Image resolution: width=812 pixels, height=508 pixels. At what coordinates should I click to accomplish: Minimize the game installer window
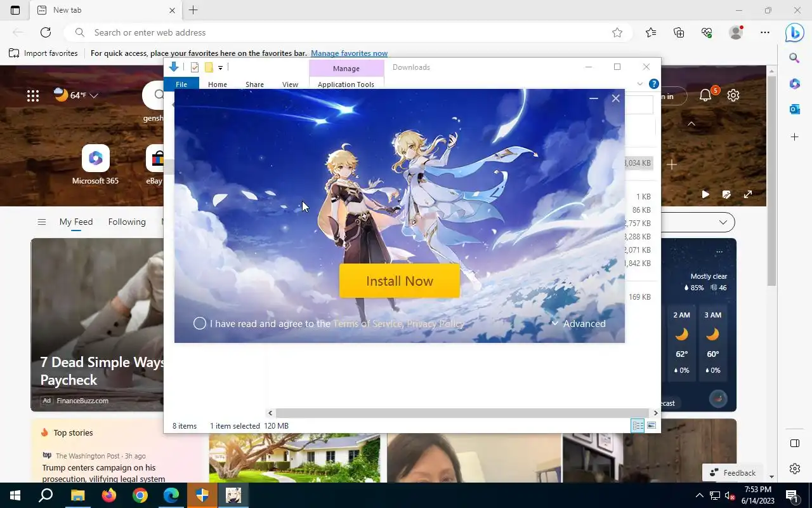click(x=594, y=98)
